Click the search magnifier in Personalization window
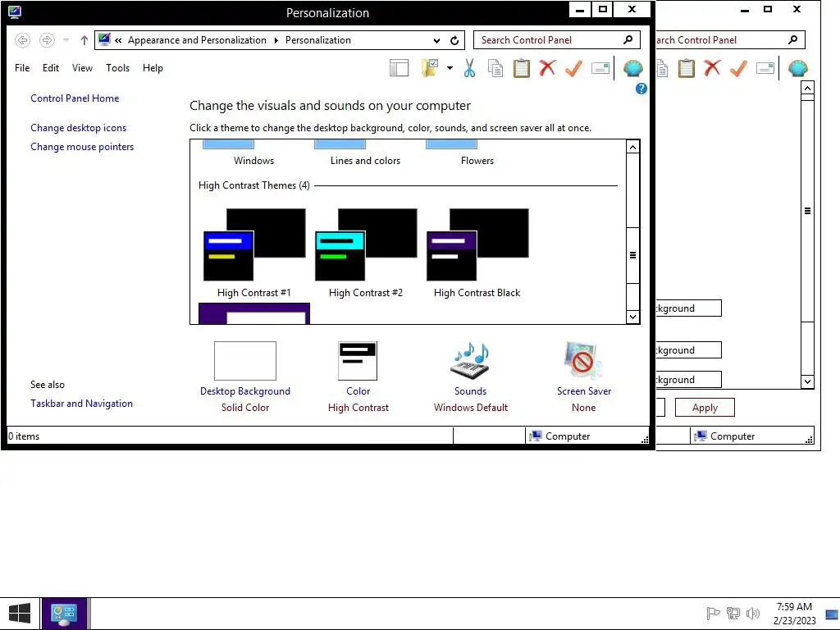The image size is (840, 630). pyautogui.click(x=628, y=39)
